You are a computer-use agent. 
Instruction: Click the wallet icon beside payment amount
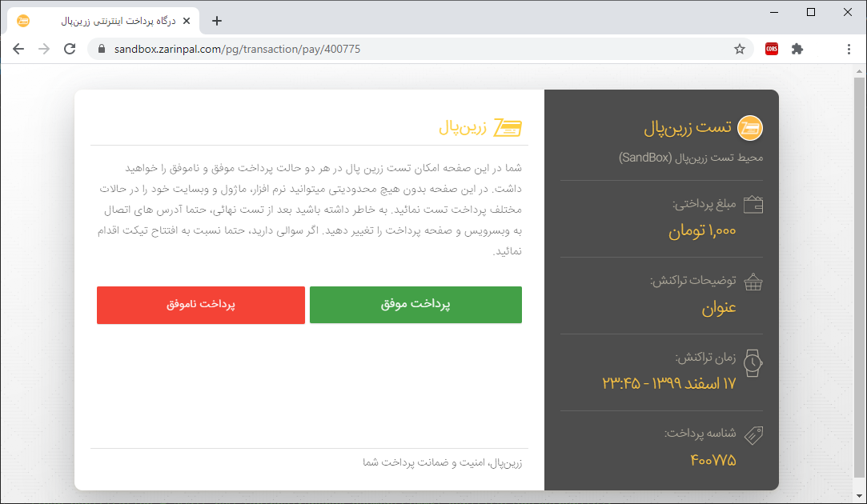tap(753, 205)
